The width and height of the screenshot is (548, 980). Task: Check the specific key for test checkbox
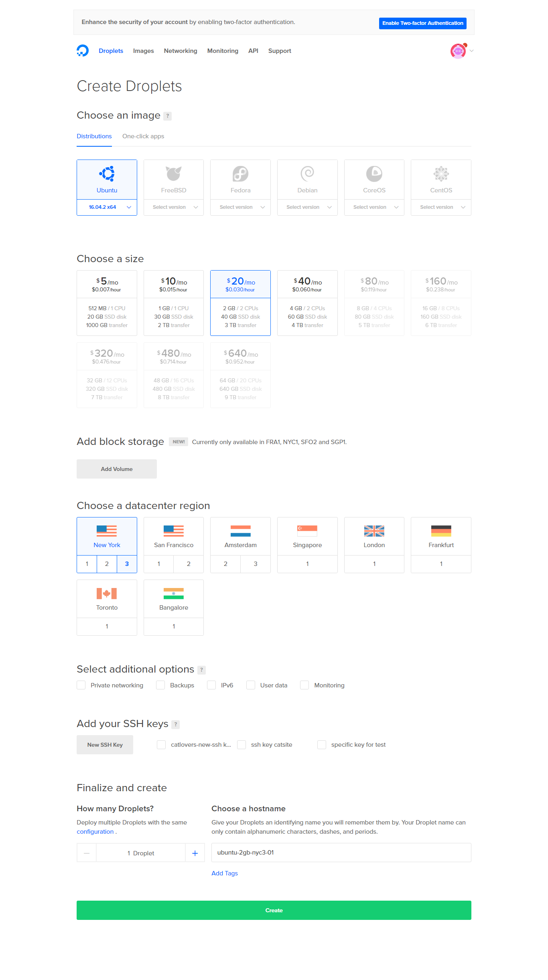pyautogui.click(x=322, y=744)
